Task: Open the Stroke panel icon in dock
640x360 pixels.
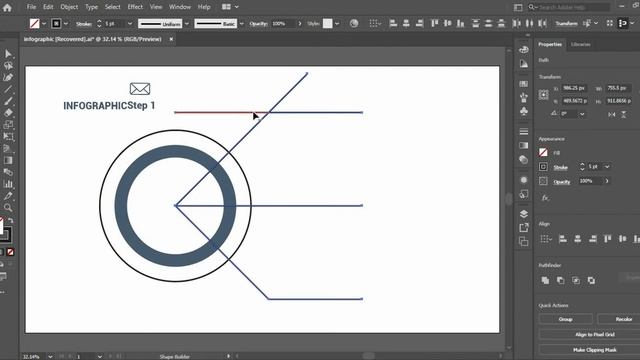Action: (x=524, y=131)
